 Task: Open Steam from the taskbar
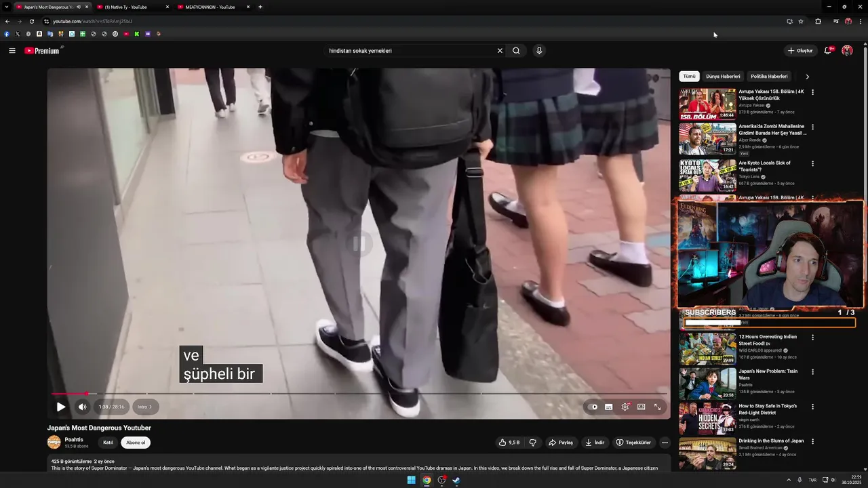(x=456, y=481)
